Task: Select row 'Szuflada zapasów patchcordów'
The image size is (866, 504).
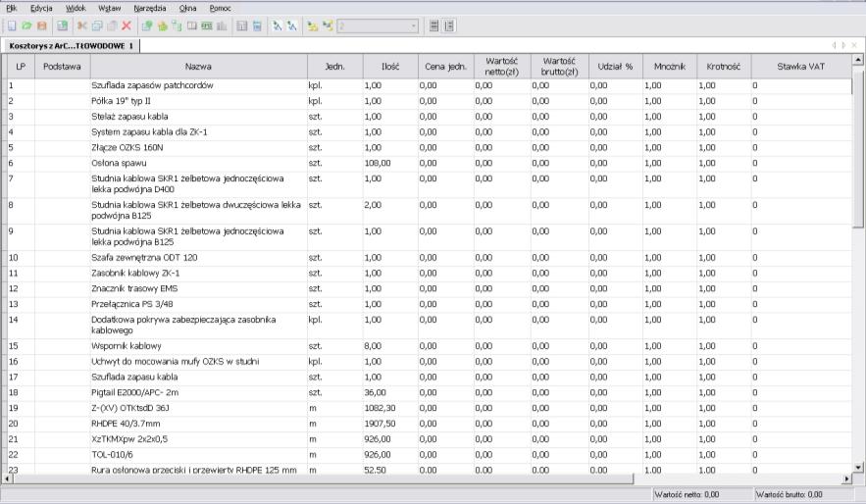Action: click(x=430, y=85)
